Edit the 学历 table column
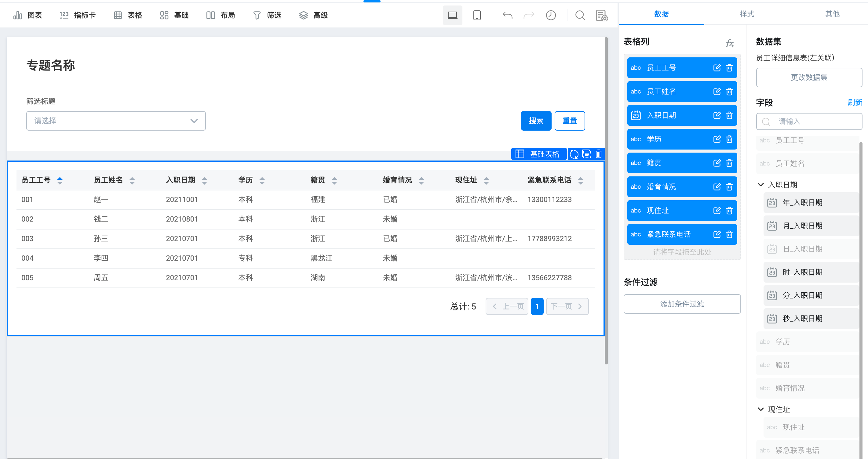Image resolution: width=868 pixels, height=459 pixels. click(717, 139)
